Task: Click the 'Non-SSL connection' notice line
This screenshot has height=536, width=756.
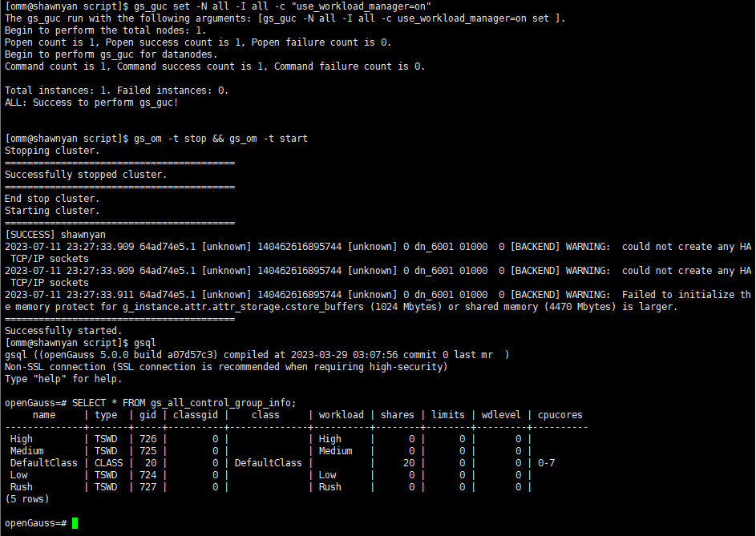Action: point(226,367)
